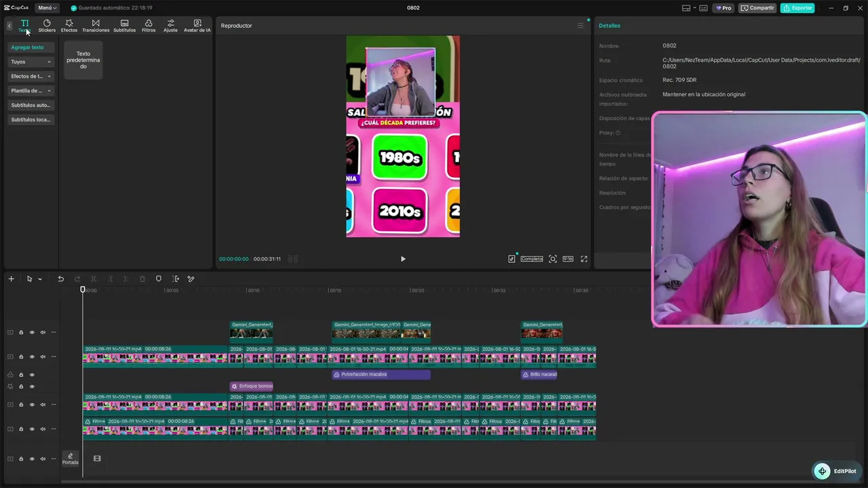Image resolution: width=868 pixels, height=488 pixels.
Task: Collapse the media panel with back chevron
Action: point(9,26)
